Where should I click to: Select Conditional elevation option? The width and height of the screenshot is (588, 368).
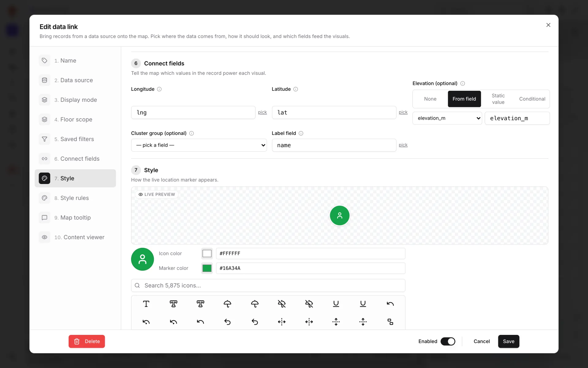[x=532, y=99]
